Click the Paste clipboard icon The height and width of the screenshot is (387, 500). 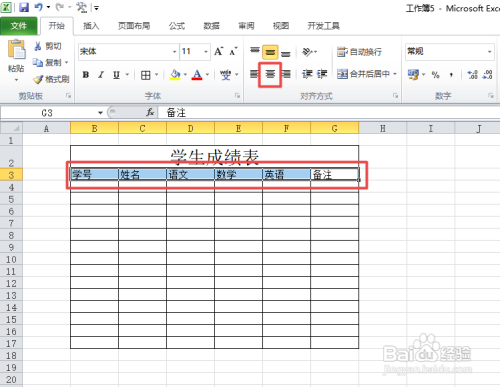pos(16,50)
